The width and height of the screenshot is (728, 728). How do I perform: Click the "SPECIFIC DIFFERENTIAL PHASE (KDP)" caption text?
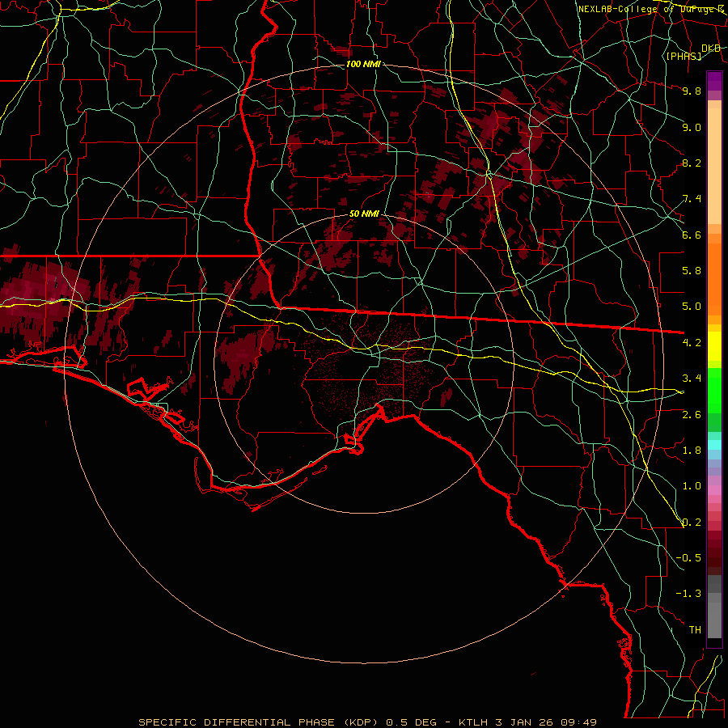tap(260, 722)
